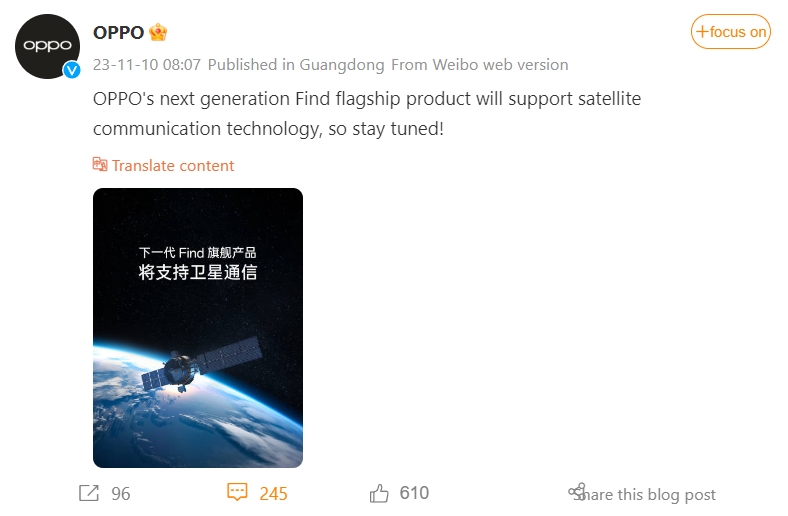Open the OPPO username link
The width and height of the screenshot is (788, 516).
click(x=118, y=32)
